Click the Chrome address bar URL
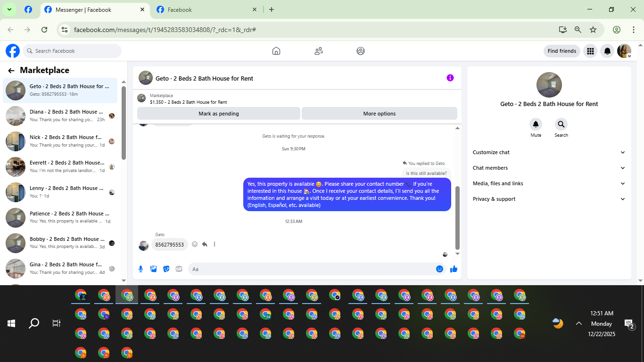This screenshot has height=362, width=644. [165, 30]
